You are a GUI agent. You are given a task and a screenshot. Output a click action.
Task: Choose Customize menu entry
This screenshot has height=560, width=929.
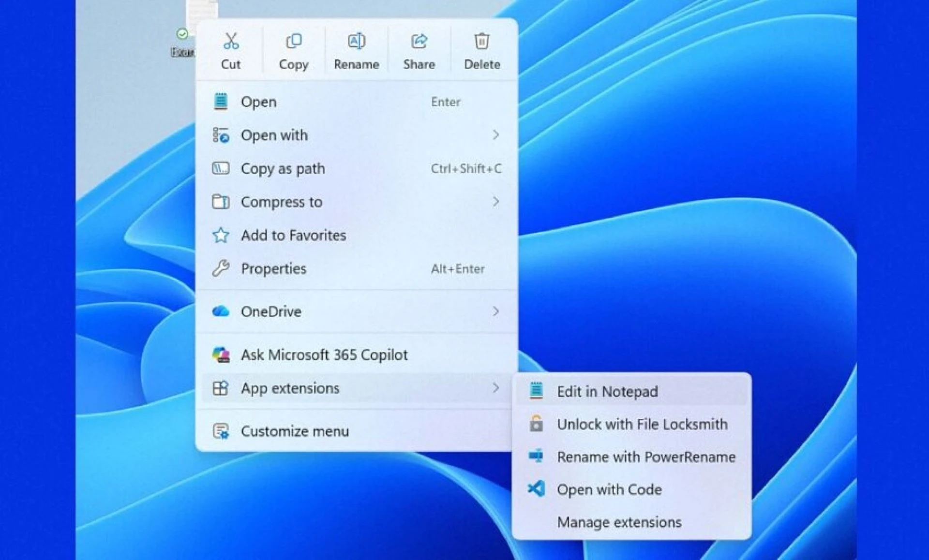(357, 431)
